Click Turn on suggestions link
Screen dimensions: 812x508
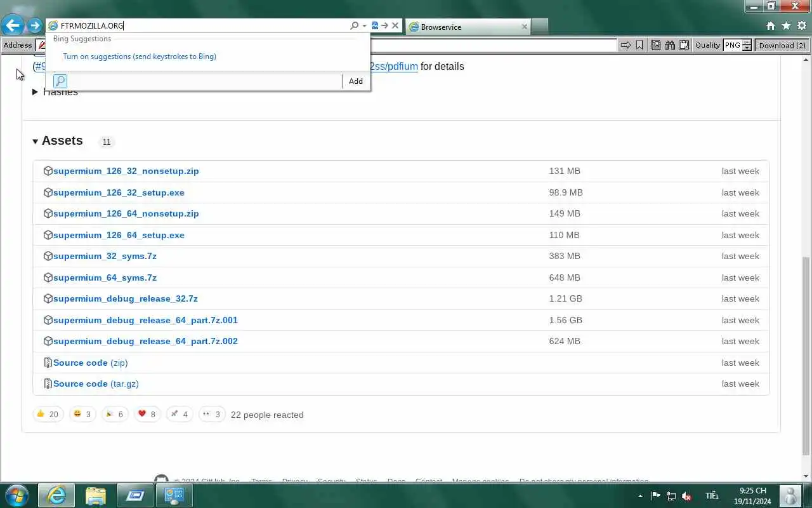tap(140, 57)
